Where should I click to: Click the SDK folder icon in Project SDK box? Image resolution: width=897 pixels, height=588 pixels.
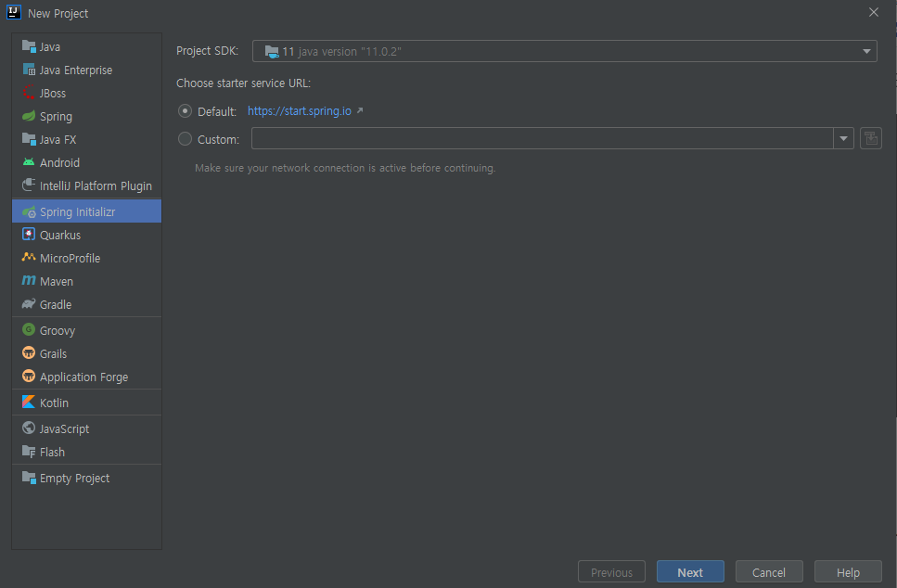[x=272, y=52]
